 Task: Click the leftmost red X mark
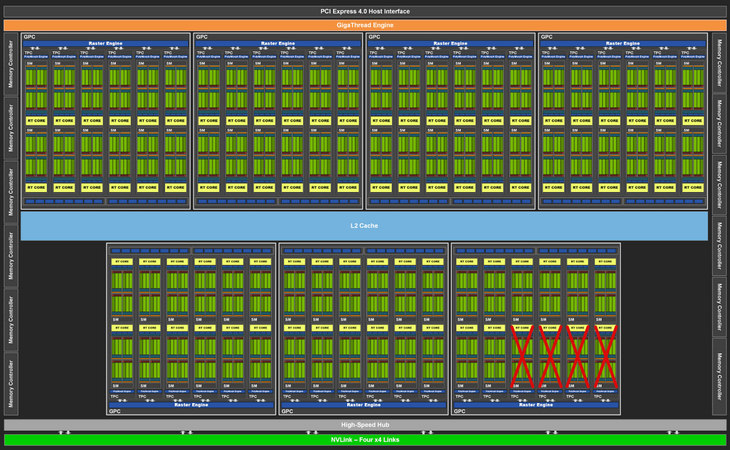521,356
